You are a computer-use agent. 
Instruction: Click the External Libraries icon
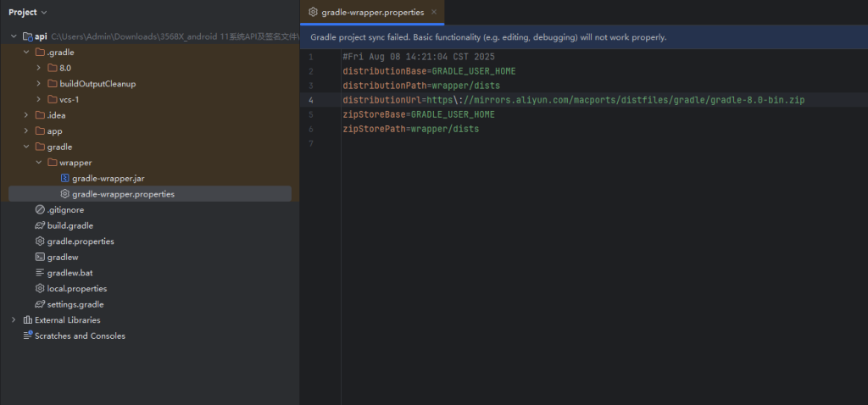[x=28, y=319]
